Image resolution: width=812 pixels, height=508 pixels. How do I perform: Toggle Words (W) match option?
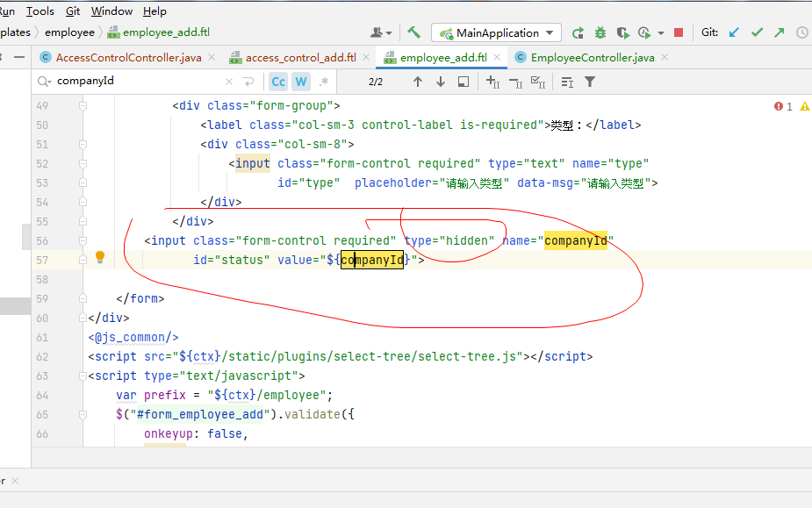click(x=301, y=82)
